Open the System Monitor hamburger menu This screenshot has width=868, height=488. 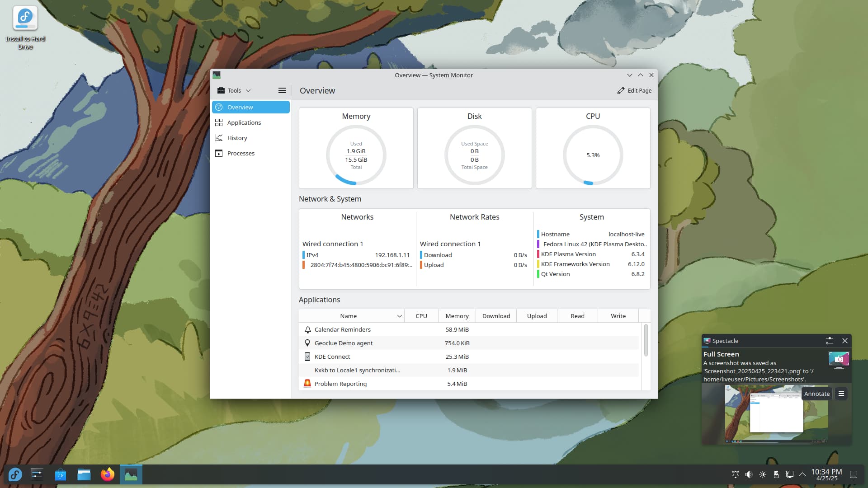coord(282,90)
